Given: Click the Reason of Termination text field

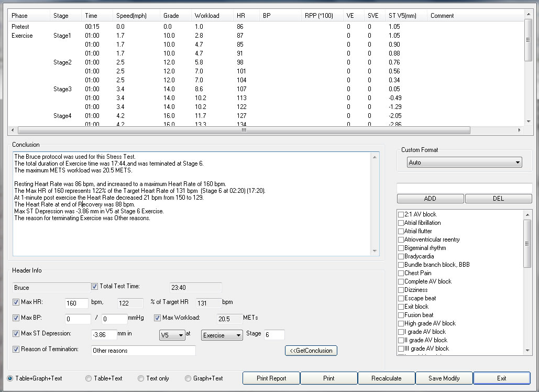Looking at the screenshot, I should tap(143, 351).
